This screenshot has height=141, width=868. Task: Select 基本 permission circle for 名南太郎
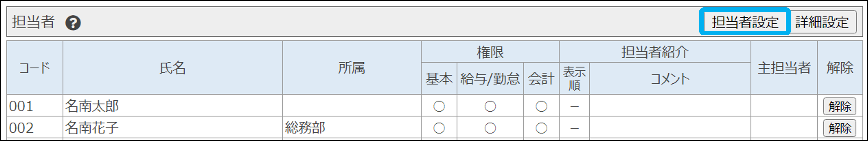(x=439, y=107)
